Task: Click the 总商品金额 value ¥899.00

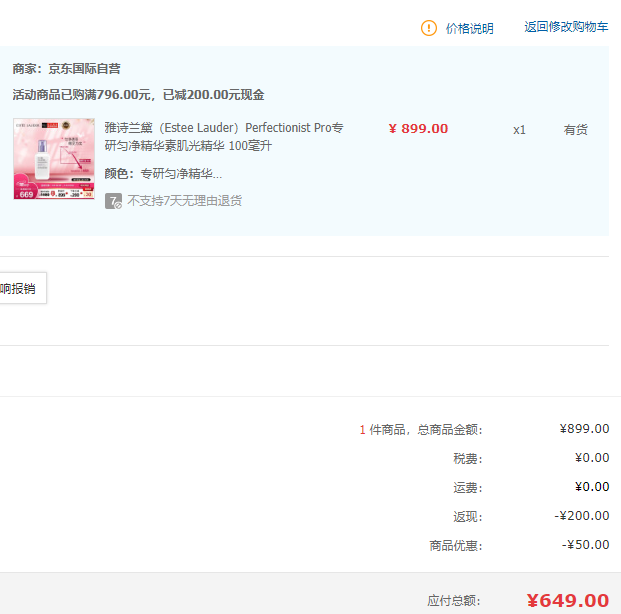Action: 584,429
